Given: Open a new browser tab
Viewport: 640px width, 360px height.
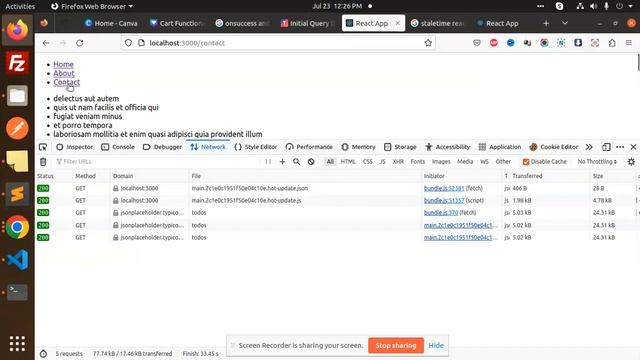Looking at the screenshot, I should pyautogui.click(x=546, y=23).
